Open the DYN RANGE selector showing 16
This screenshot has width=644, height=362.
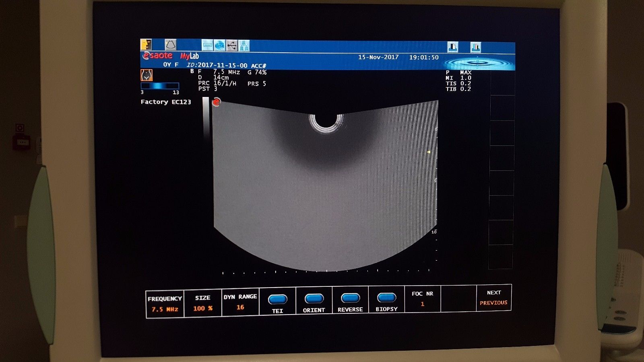[x=240, y=302]
